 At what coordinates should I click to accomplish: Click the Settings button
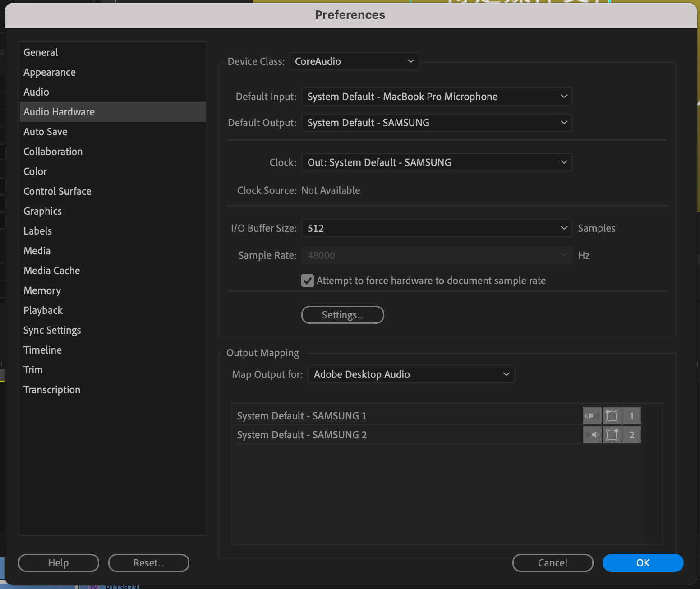coord(342,314)
